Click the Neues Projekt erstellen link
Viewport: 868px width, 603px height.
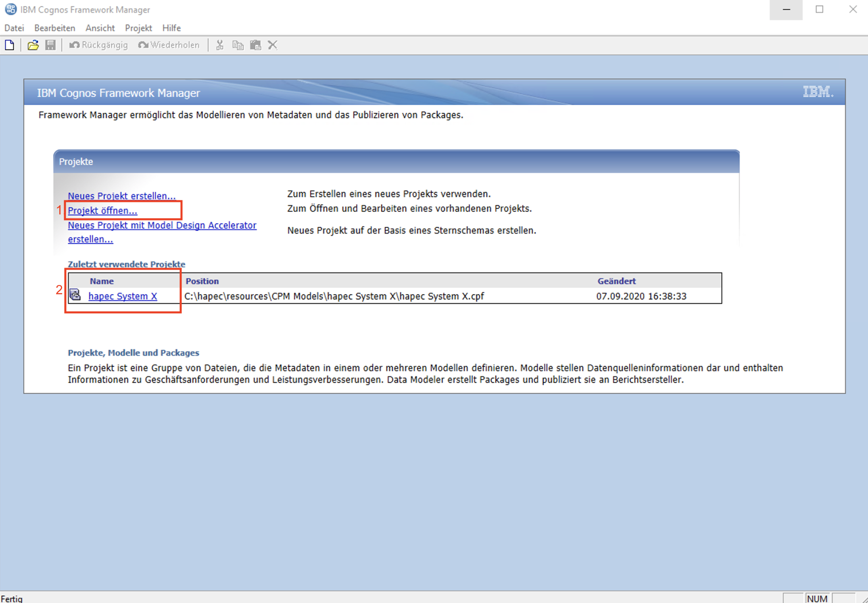click(x=121, y=196)
